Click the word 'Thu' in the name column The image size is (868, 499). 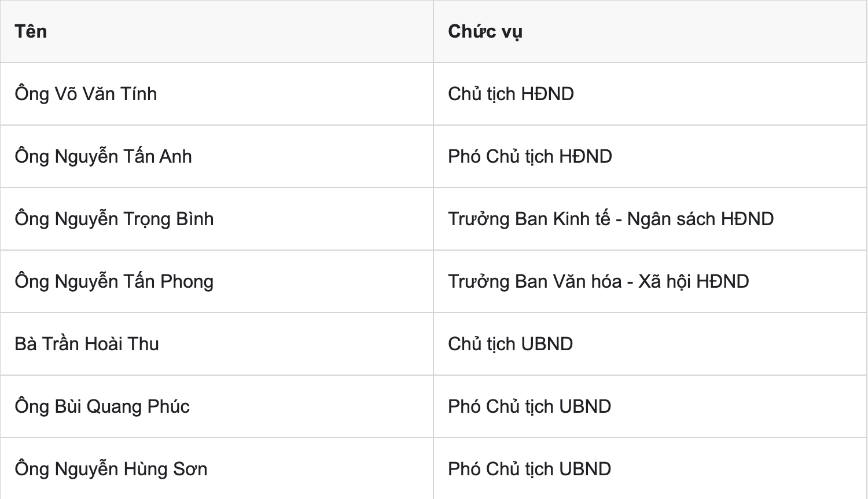click(144, 344)
